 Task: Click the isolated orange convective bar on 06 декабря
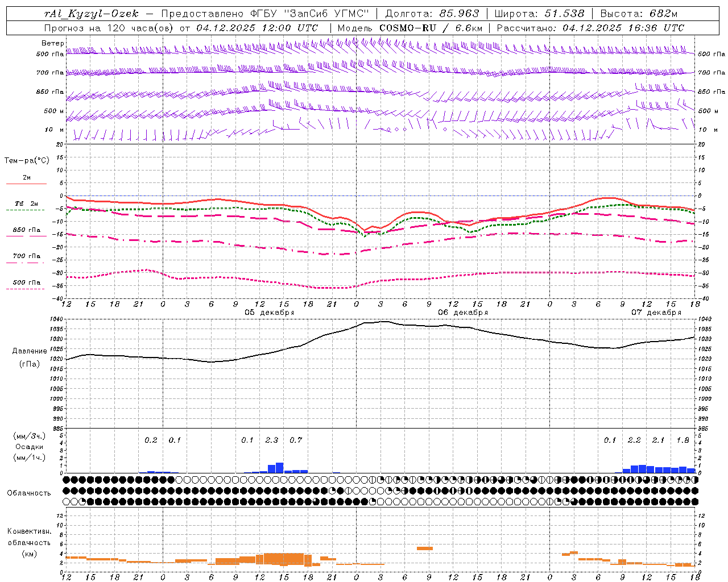425,548
